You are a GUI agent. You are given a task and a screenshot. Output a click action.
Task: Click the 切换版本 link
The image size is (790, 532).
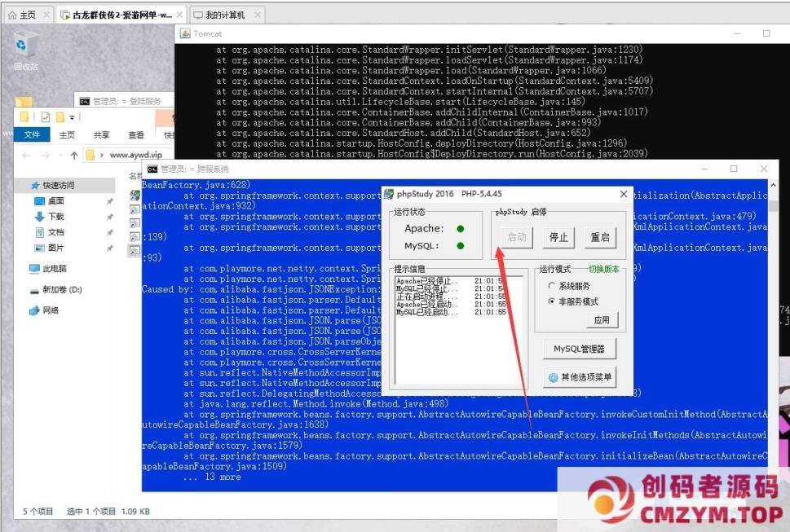tap(604, 269)
